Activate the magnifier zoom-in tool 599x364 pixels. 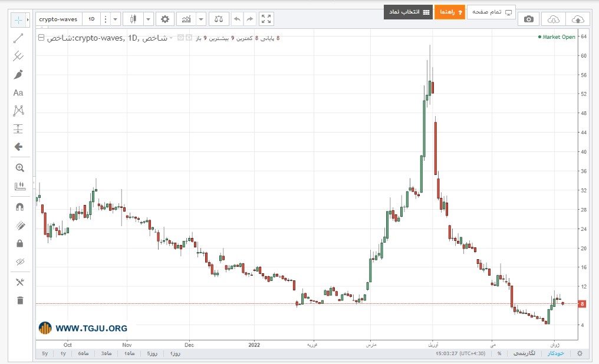pos(19,168)
